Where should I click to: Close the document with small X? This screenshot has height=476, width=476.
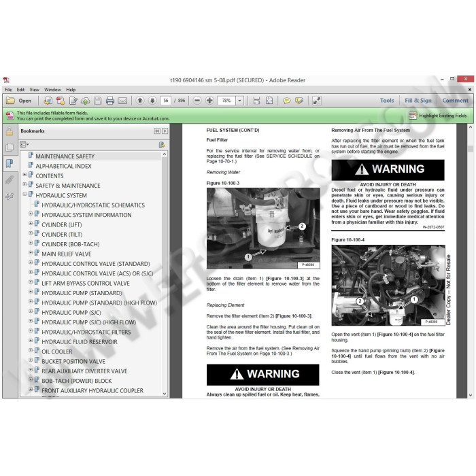(x=470, y=90)
